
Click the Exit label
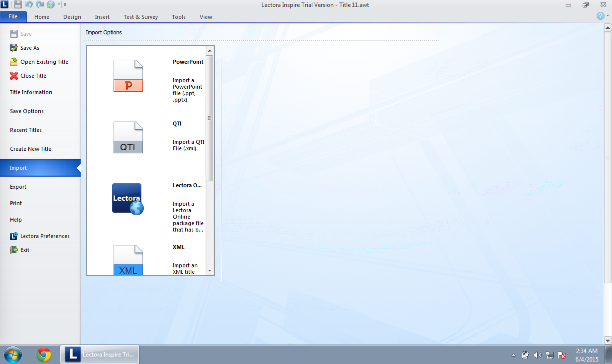(x=25, y=250)
